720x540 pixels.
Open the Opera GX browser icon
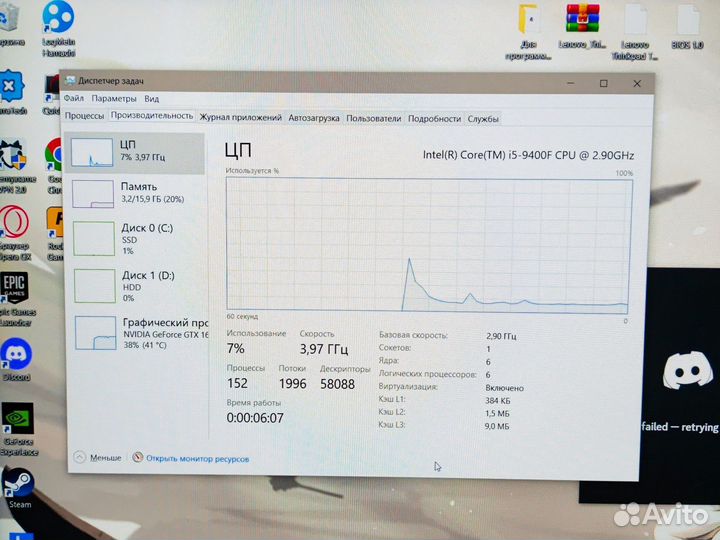(x=15, y=232)
